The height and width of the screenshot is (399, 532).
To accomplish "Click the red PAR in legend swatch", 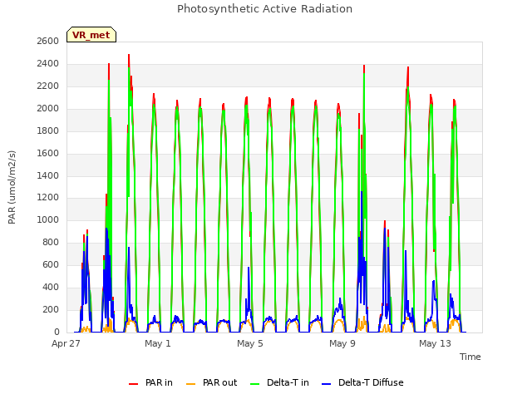I will pos(133,384).
